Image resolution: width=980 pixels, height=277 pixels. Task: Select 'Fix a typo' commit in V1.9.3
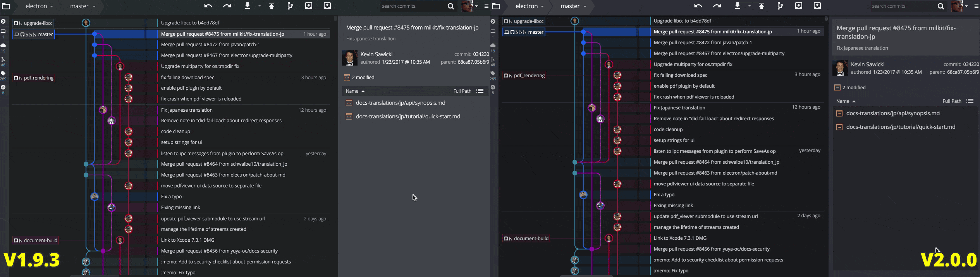[171, 197]
